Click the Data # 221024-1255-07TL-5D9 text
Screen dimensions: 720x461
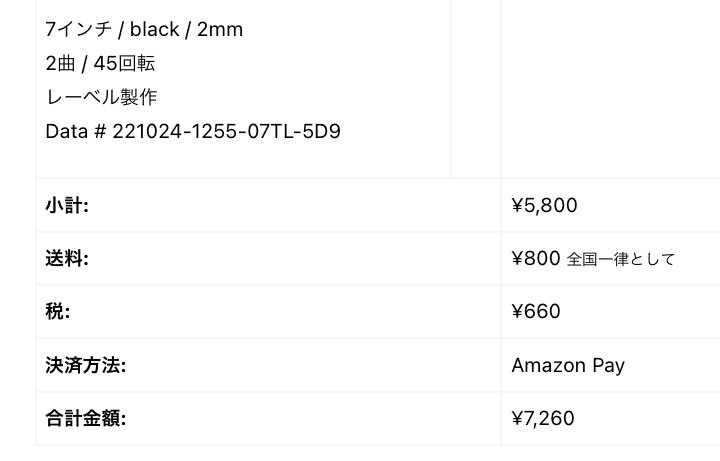tap(193, 131)
